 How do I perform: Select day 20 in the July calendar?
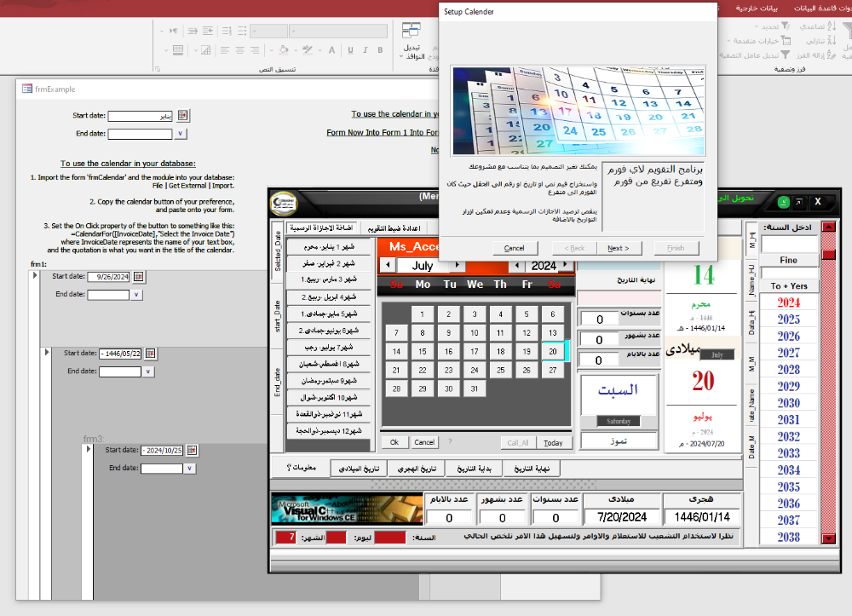tap(554, 351)
